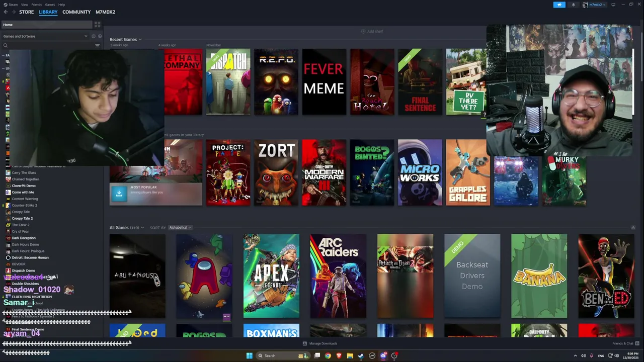Select Detroit: Become Human in game list
The image size is (644, 362).
tap(30, 257)
